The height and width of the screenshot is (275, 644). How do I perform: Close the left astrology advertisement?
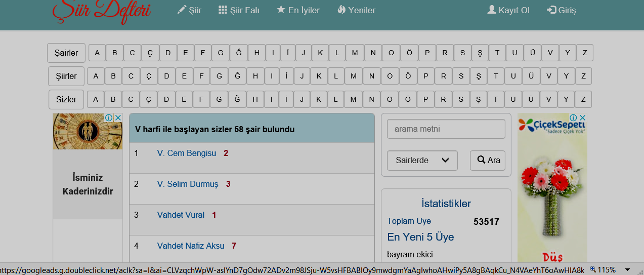(x=118, y=117)
